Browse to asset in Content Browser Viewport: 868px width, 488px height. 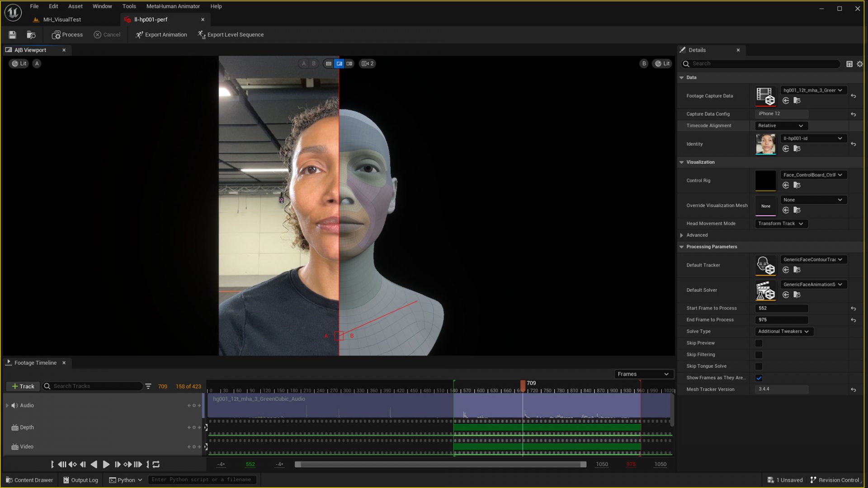tap(31, 35)
